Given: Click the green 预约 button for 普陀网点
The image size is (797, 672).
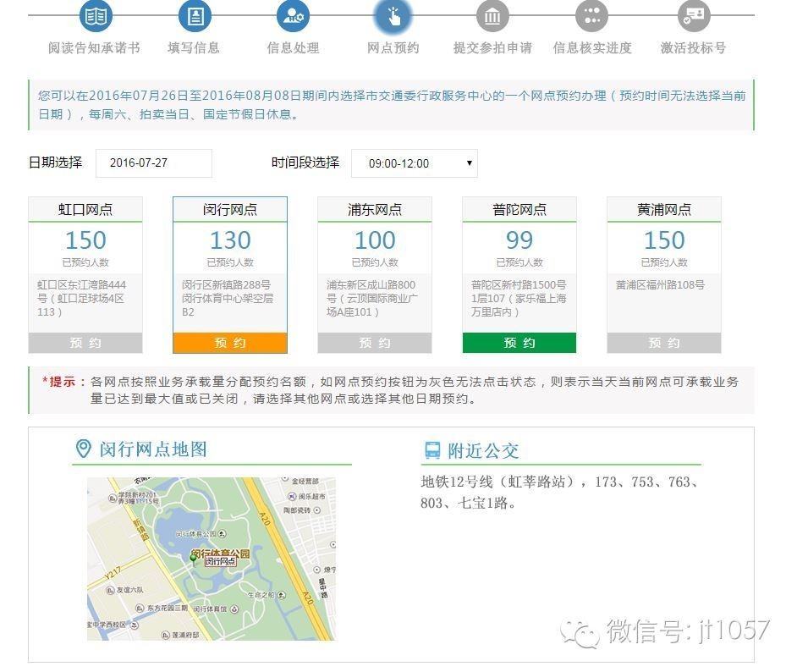Looking at the screenshot, I should (519, 343).
